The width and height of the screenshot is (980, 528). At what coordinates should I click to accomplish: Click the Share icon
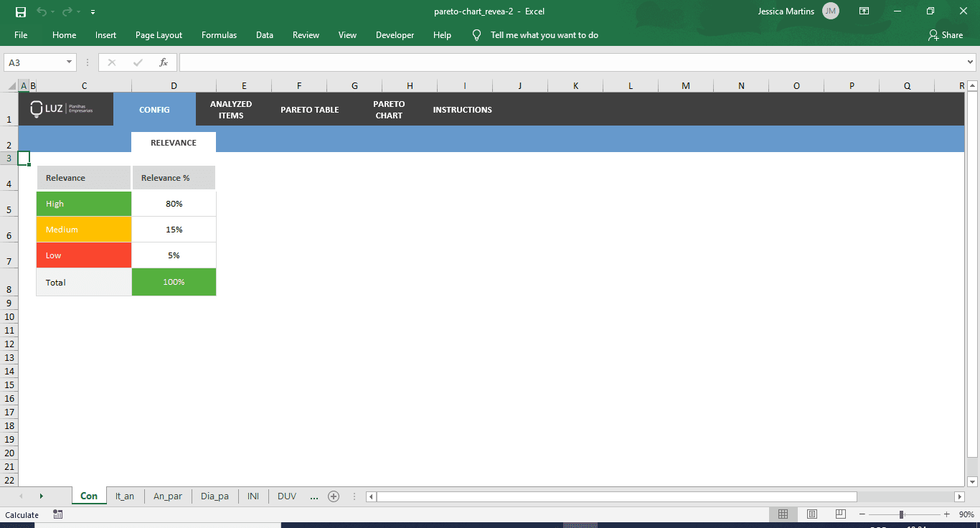(933, 34)
